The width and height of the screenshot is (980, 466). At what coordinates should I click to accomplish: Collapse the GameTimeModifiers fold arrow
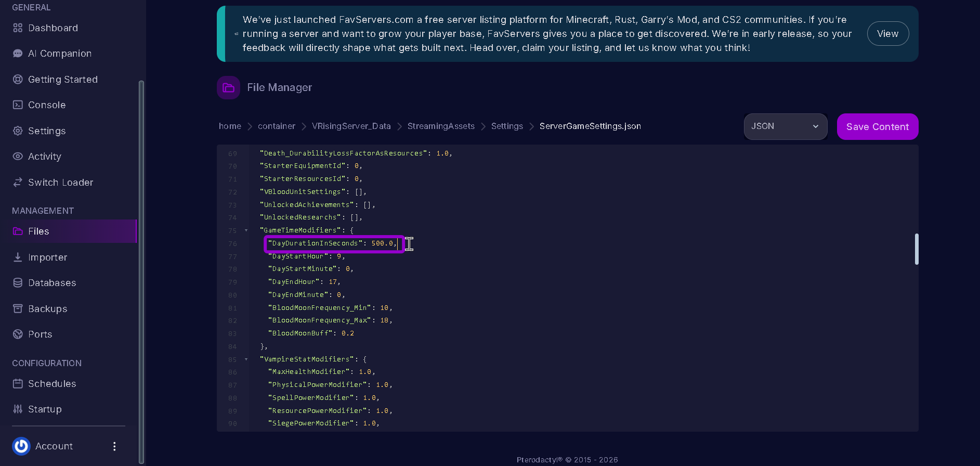pos(246,230)
